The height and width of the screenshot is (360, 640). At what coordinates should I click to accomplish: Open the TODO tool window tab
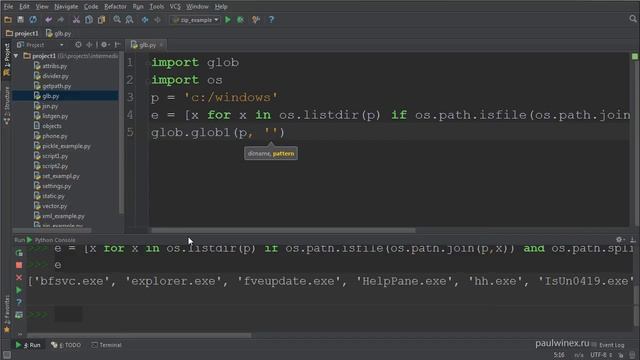pyautogui.click(x=66, y=345)
